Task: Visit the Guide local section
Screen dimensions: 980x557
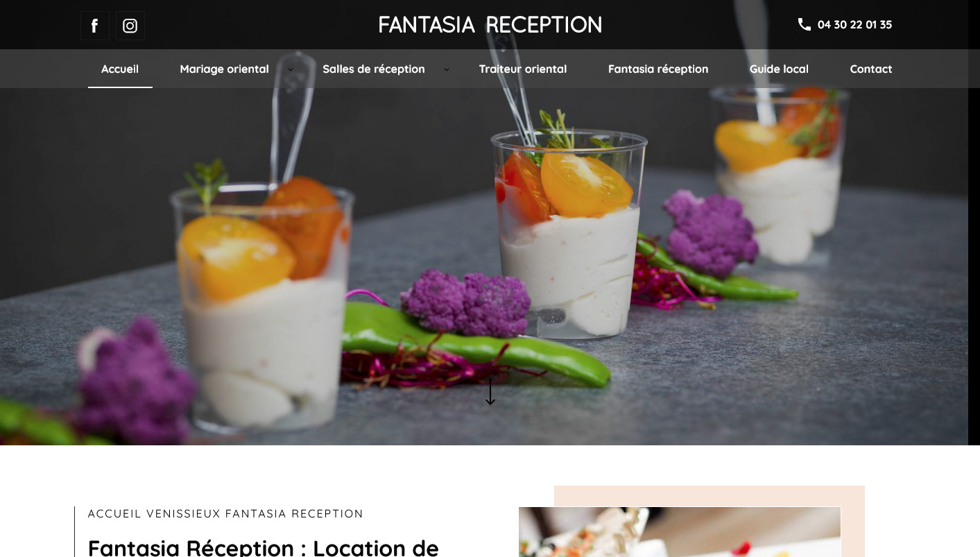Action: point(779,69)
